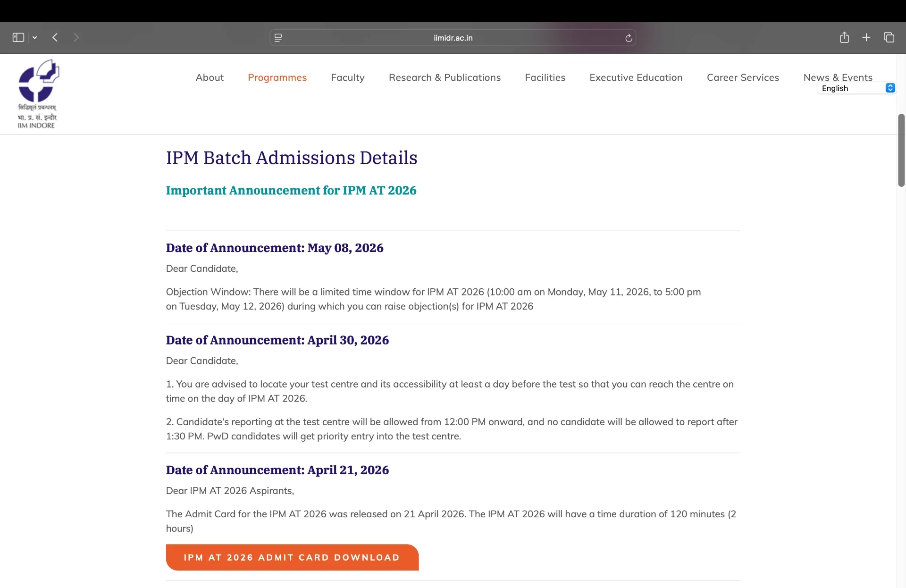This screenshot has height=588, width=906.
Task: Reload the page with the refresh icon
Action: (629, 38)
